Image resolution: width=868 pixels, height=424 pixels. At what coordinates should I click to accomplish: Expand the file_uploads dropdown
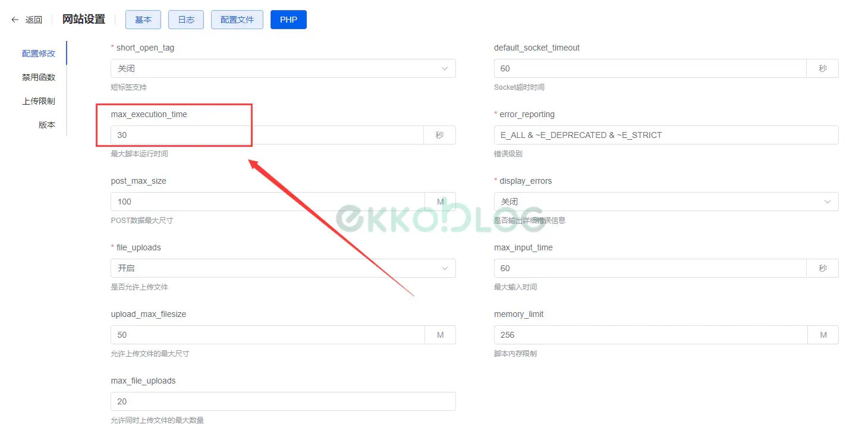click(x=283, y=268)
